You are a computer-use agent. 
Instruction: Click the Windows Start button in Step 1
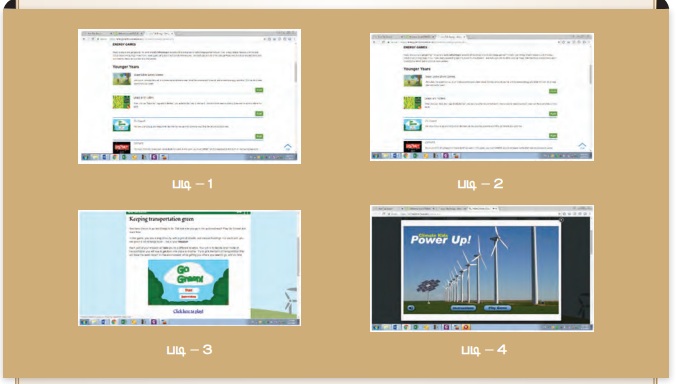click(x=85, y=157)
